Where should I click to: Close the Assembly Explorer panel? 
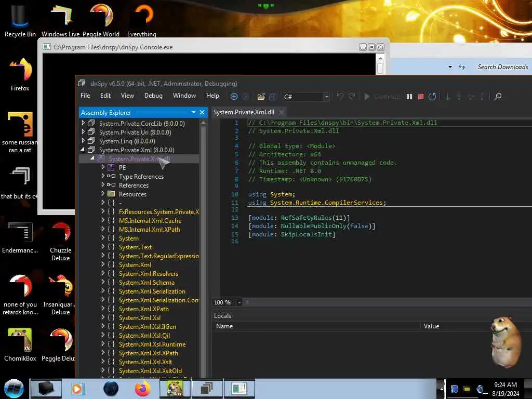tap(202, 112)
